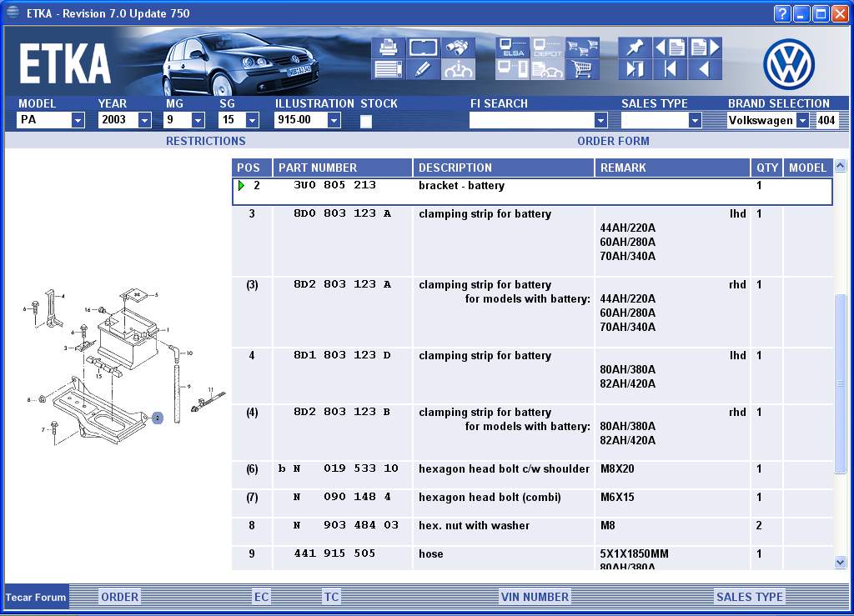The height and width of the screenshot is (616, 854).
Task: Toggle the STOCK checkbox
Action: [366, 121]
